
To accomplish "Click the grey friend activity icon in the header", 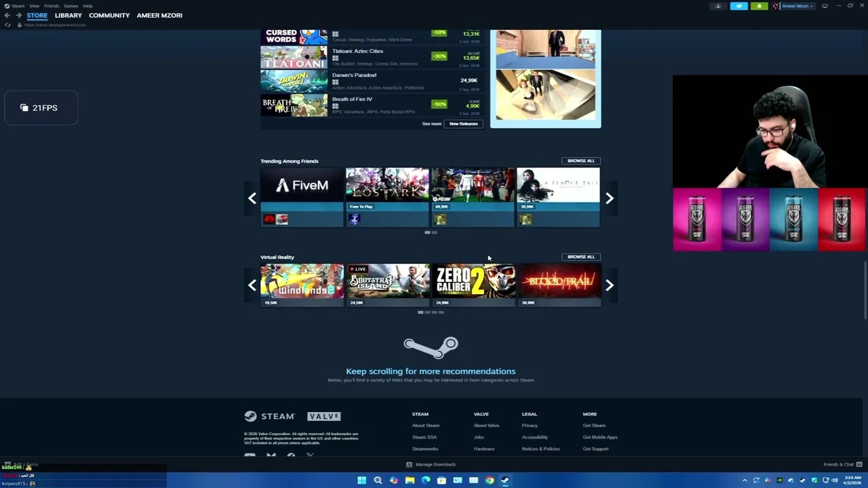I will [718, 6].
